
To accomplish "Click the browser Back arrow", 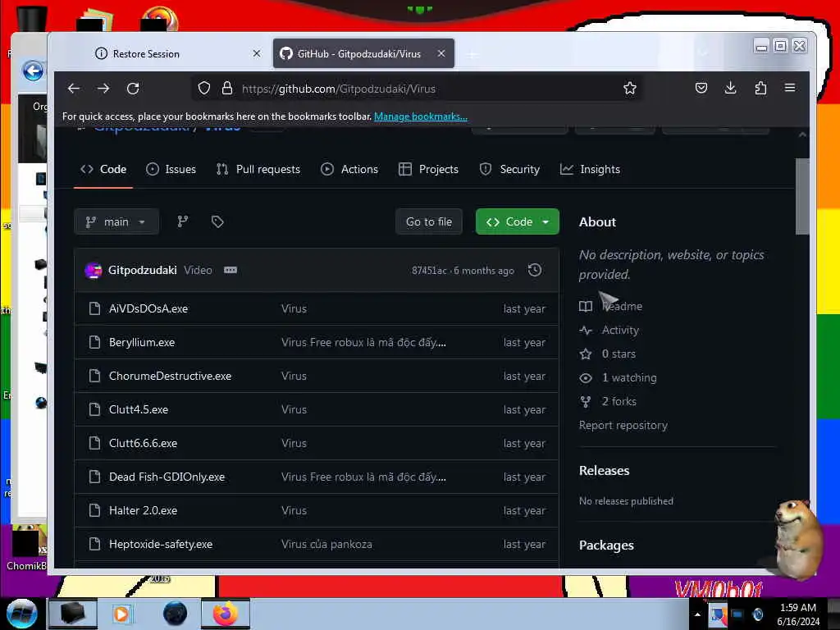I will coord(74,89).
